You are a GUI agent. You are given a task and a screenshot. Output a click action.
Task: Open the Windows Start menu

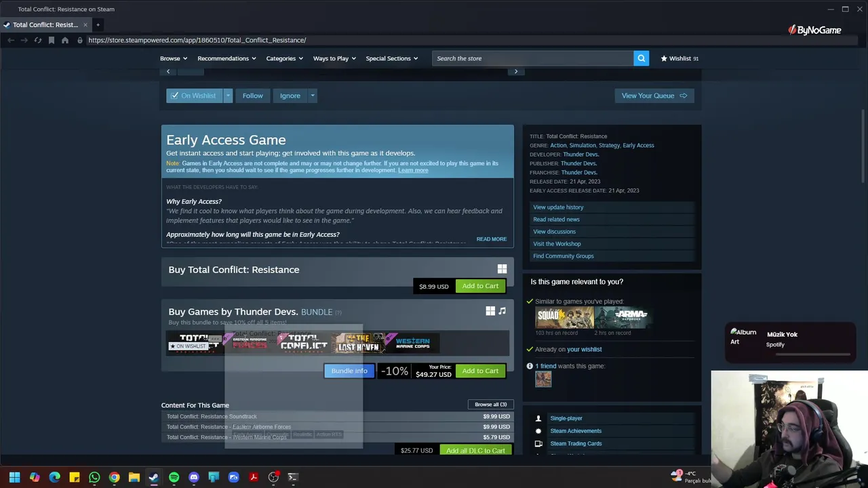click(15, 477)
